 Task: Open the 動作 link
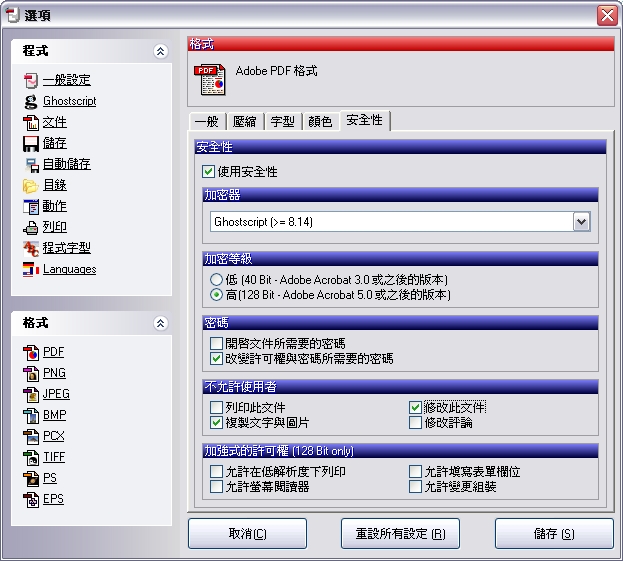pos(55,206)
